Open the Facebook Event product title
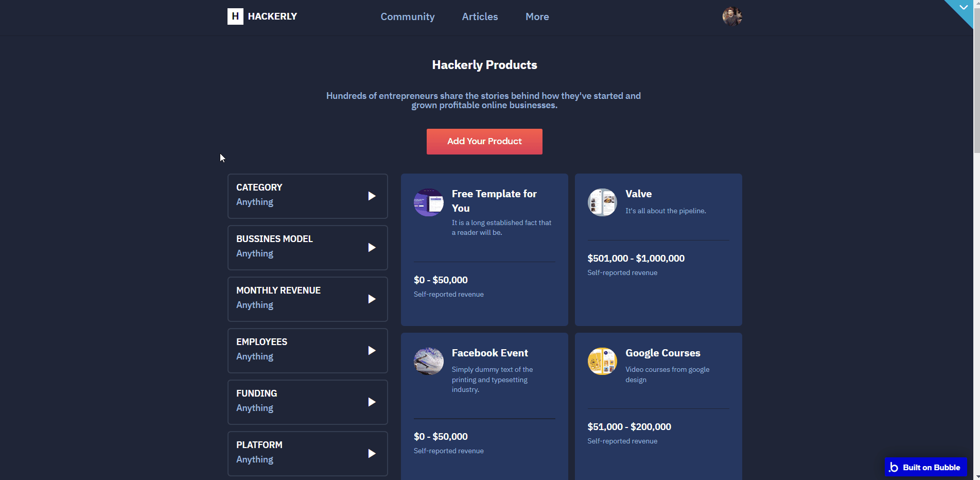980x480 pixels. click(x=490, y=353)
